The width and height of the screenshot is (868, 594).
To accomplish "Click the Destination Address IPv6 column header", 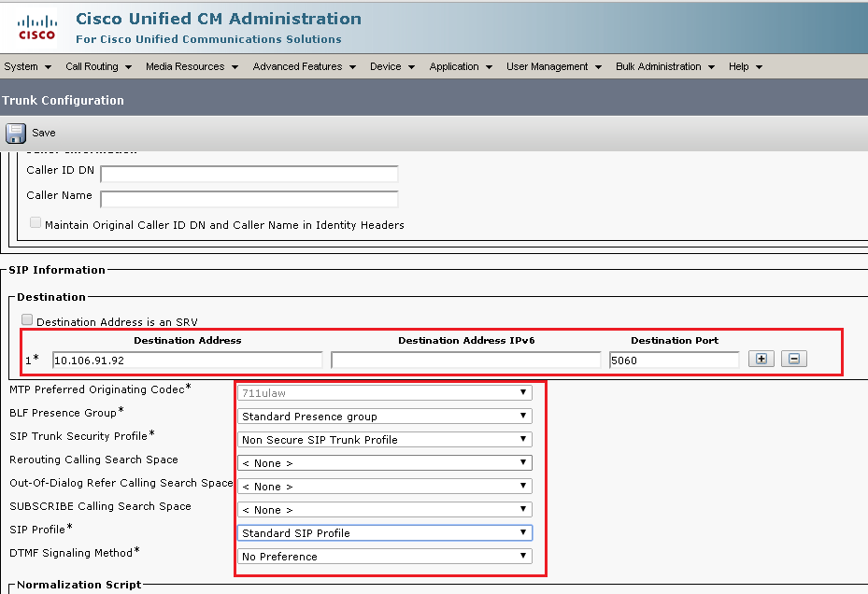I will 466,341.
